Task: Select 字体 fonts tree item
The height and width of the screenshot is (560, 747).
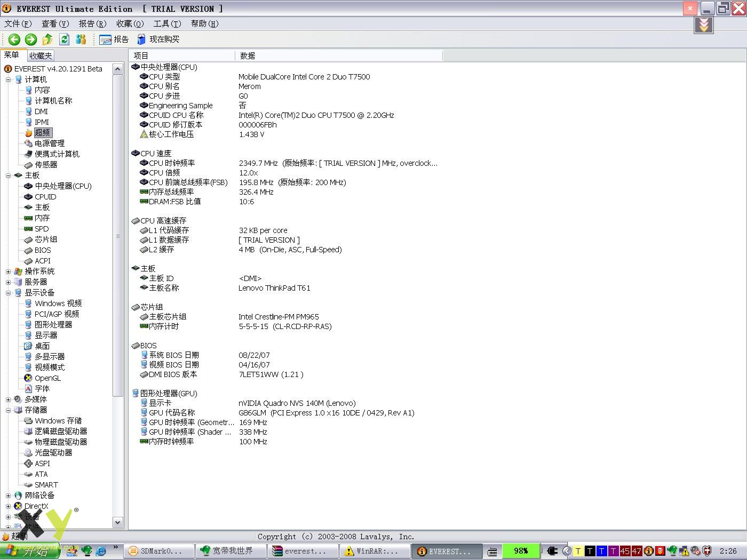Action: (x=42, y=389)
